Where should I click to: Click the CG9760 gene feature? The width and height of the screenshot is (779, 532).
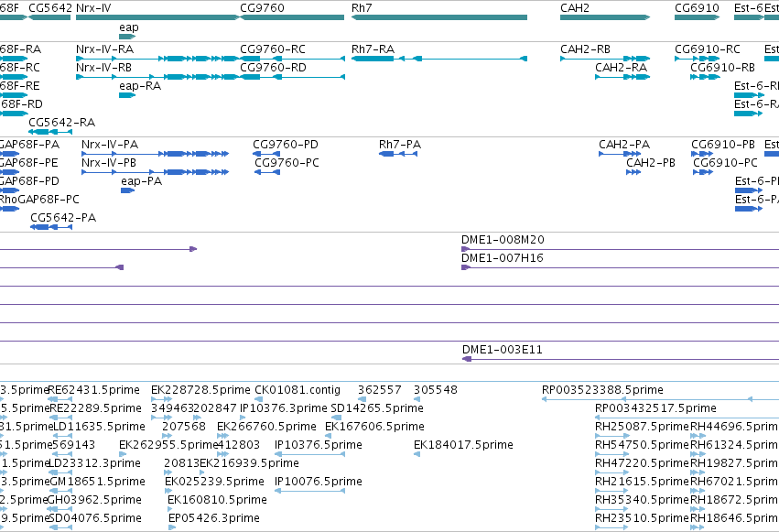[292, 17]
